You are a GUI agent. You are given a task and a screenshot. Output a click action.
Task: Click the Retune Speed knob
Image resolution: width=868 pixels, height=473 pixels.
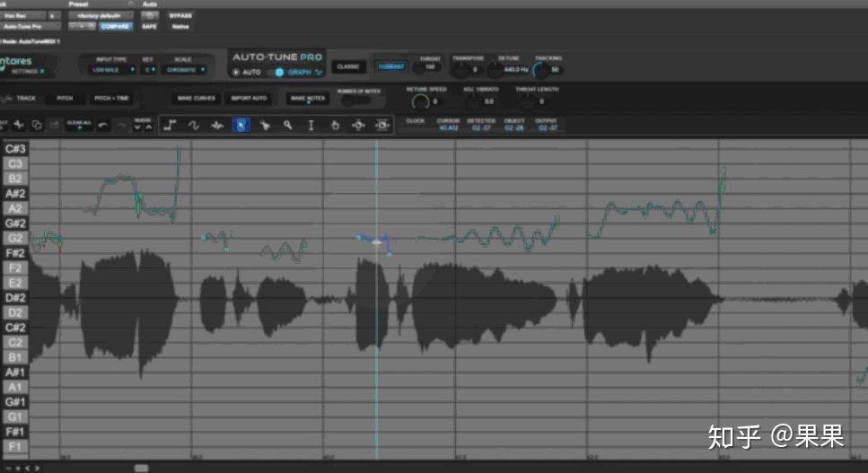coord(420,101)
